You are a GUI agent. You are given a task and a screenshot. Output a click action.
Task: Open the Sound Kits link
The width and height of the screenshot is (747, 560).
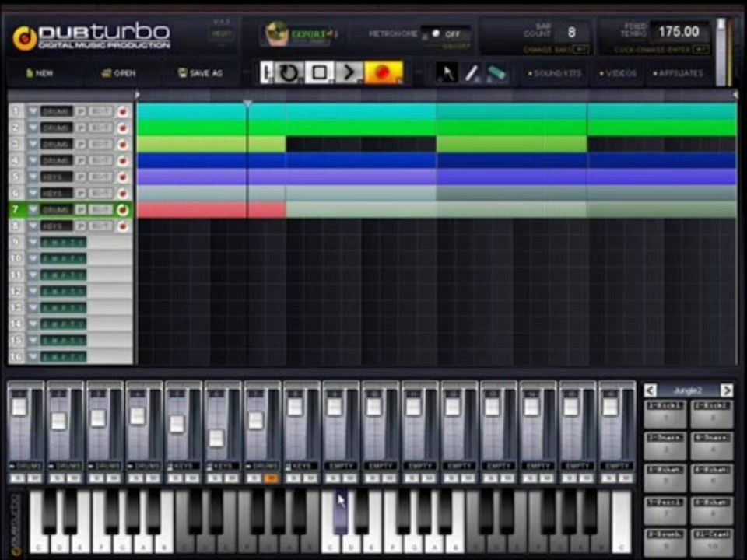[555, 73]
